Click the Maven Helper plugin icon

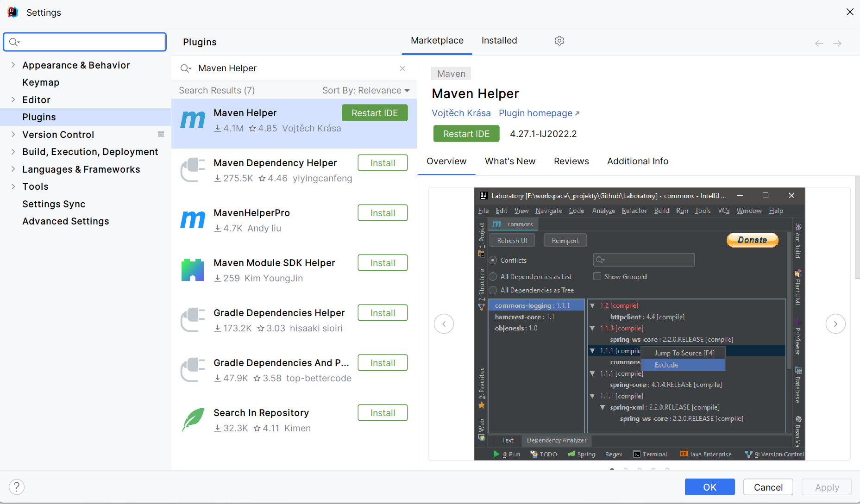(x=193, y=120)
